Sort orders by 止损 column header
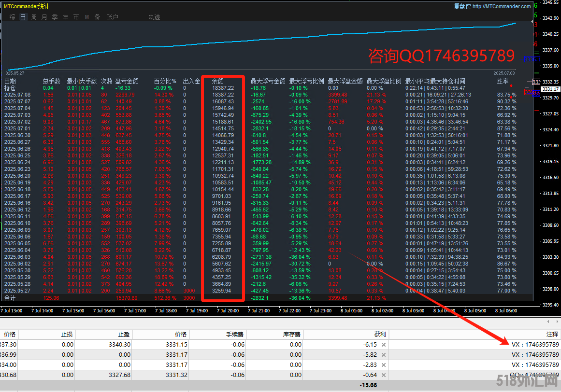Screen dimensions: 561x392 pos(67,334)
